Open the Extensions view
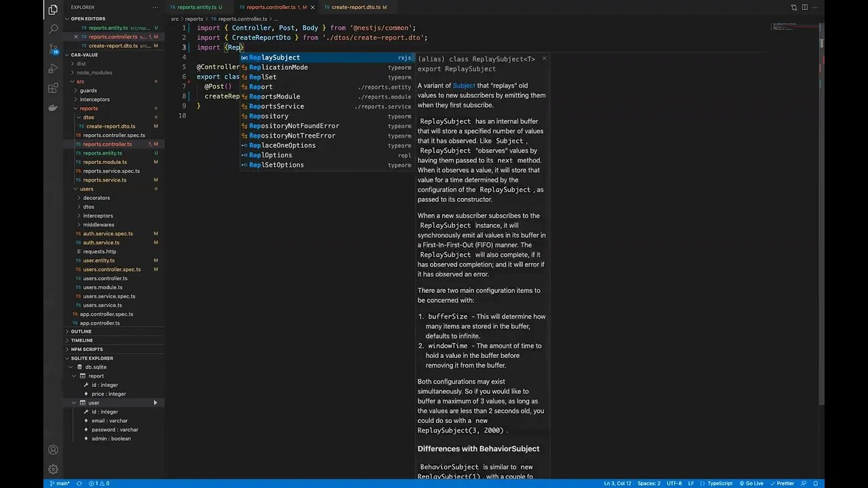 click(53, 88)
